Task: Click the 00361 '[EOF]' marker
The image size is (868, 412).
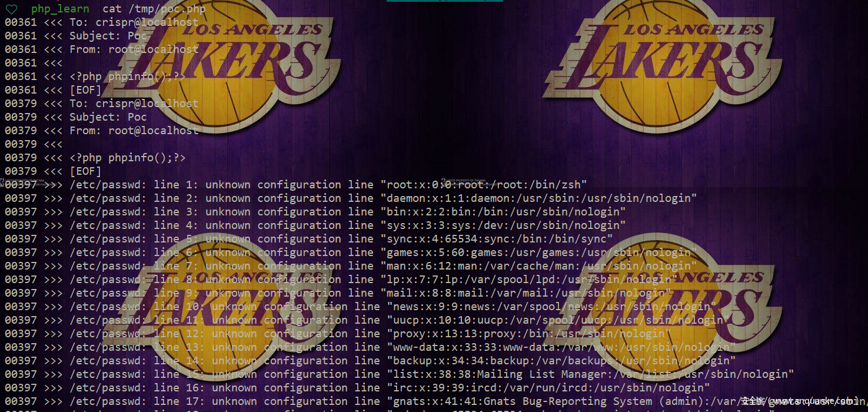Action: pos(85,90)
